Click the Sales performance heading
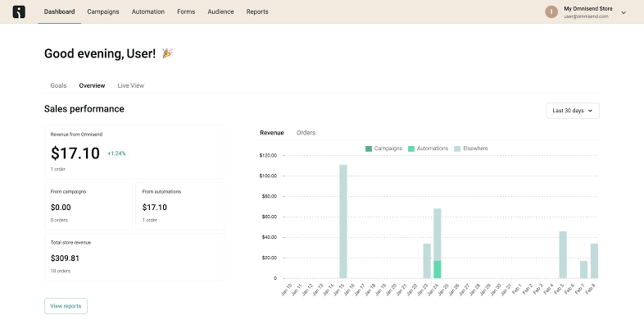Viewport: 644px width, 320px height. (84, 108)
